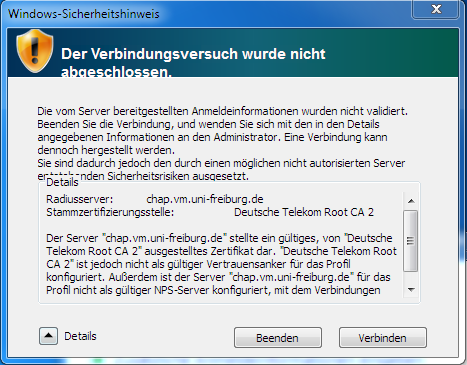Select Deutsche Telekom Root CA 2 value
The width and height of the screenshot is (467, 365).
tap(304, 212)
